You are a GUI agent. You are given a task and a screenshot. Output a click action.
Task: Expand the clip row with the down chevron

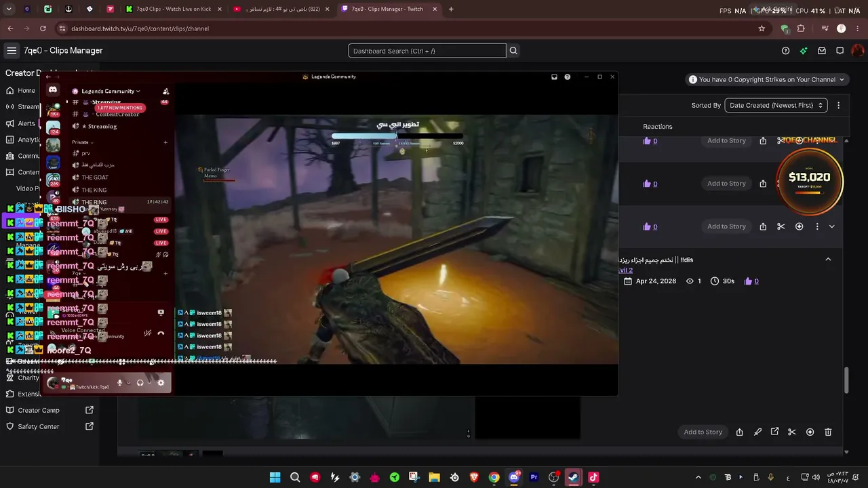click(832, 226)
